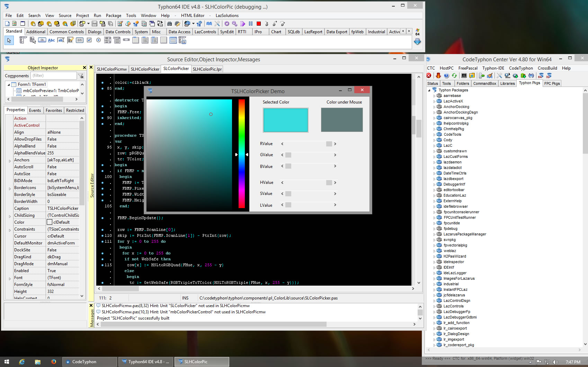588x367 pixels.
Task: Expand the Font property
Action: [10, 278]
